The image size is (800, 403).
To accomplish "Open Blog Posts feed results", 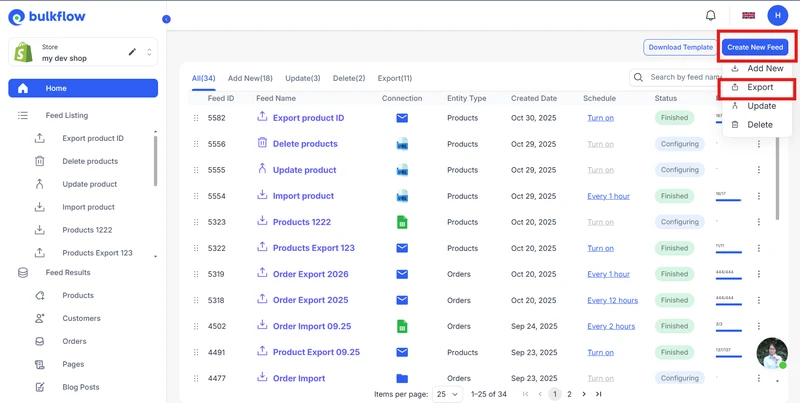I will (81, 387).
